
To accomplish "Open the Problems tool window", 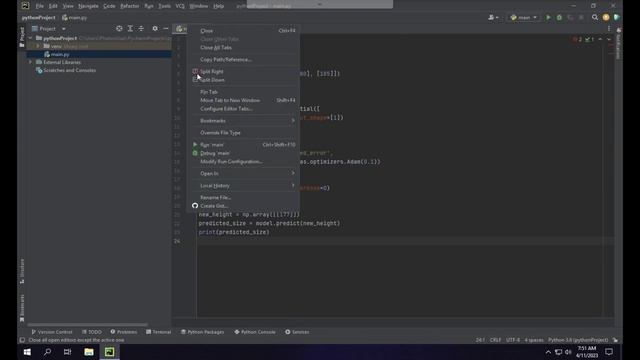I will [x=124, y=332].
